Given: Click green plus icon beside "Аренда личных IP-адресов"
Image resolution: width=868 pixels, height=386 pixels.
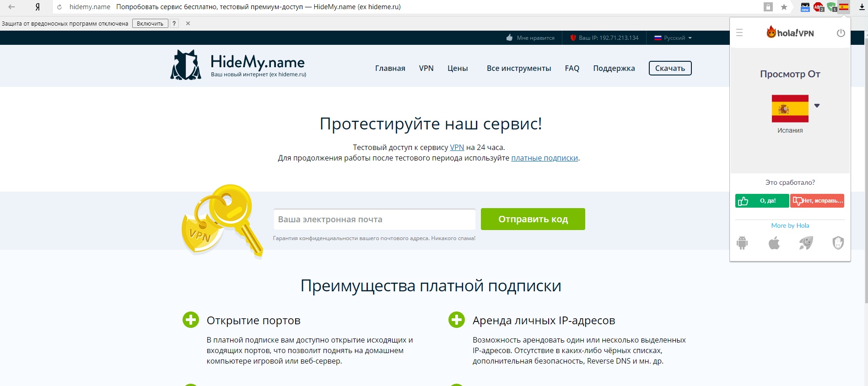Looking at the screenshot, I should coord(457,320).
